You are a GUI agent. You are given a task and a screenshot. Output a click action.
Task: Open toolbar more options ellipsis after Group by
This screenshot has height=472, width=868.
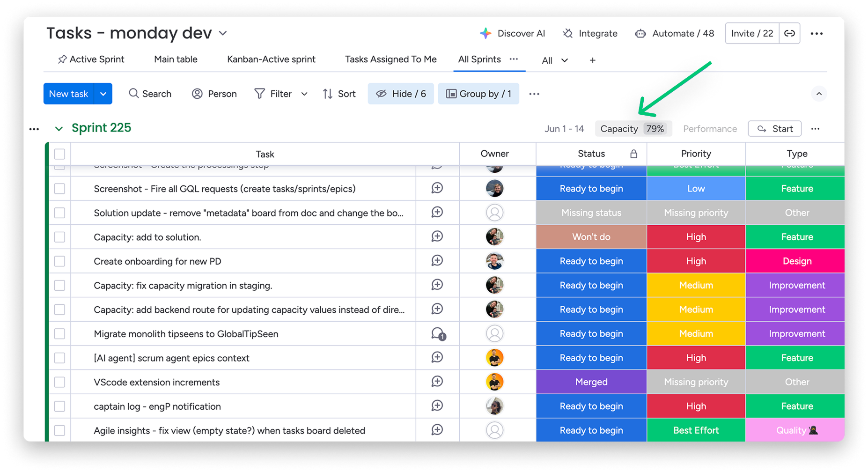534,94
